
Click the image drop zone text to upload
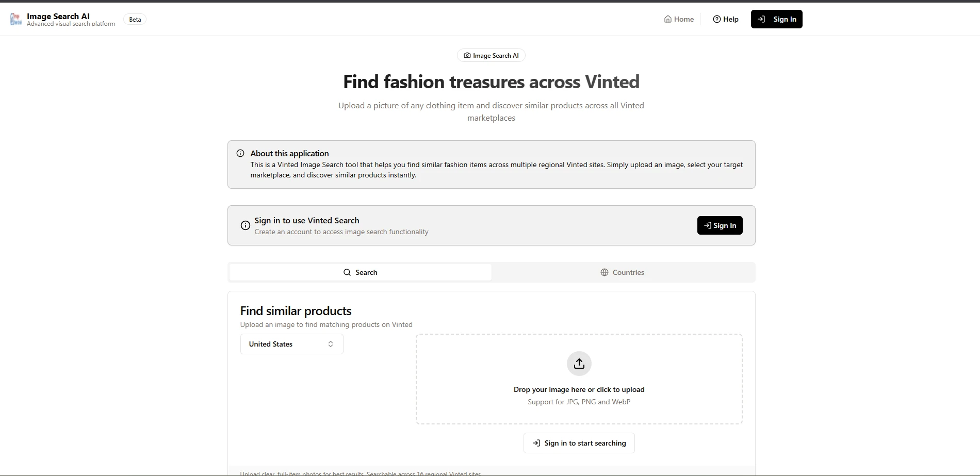coord(579,389)
